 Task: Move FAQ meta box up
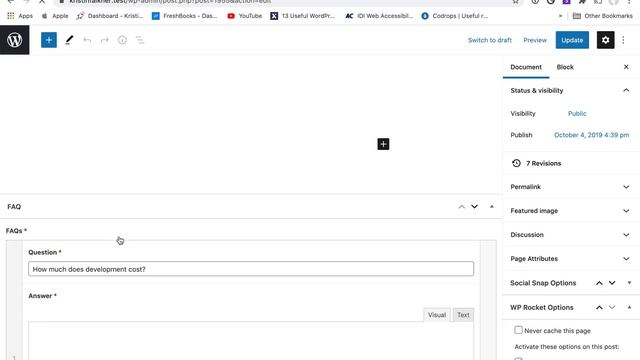[x=462, y=207]
